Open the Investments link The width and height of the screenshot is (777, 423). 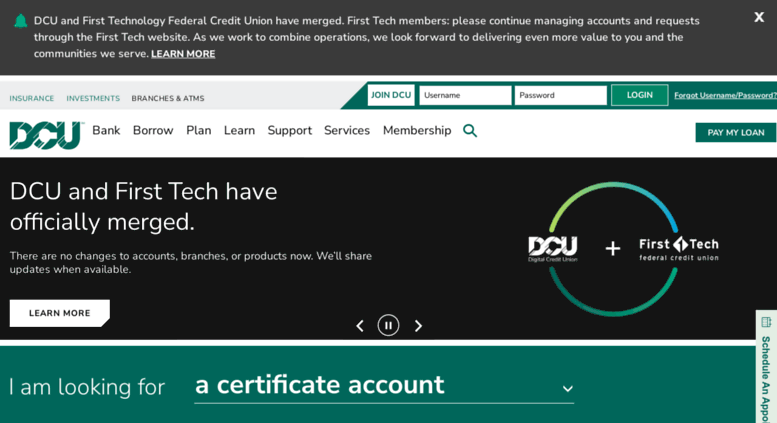tap(93, 98)
